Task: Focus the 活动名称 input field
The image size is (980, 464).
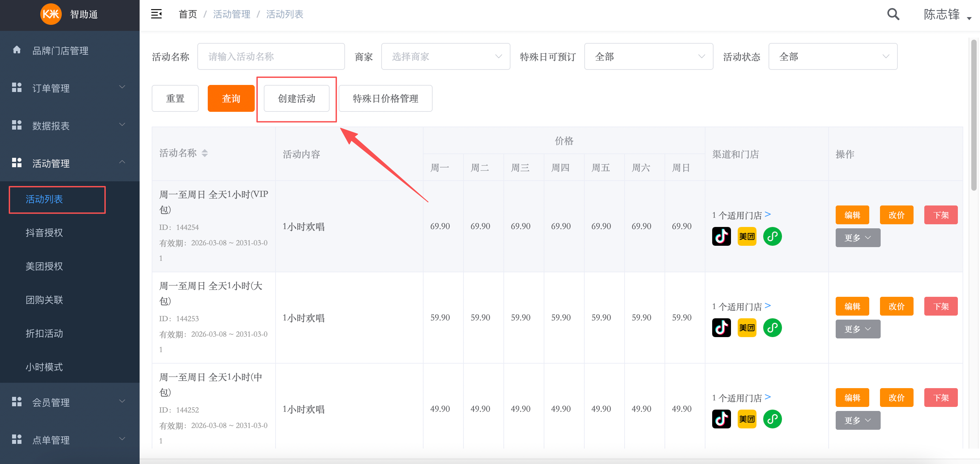Action: pos(271,56)
